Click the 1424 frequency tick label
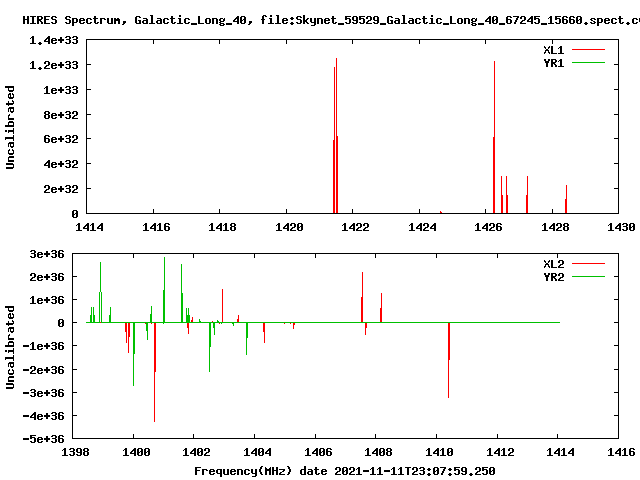The height and width of the screenshot is (480, 640). tap(422, 227)
